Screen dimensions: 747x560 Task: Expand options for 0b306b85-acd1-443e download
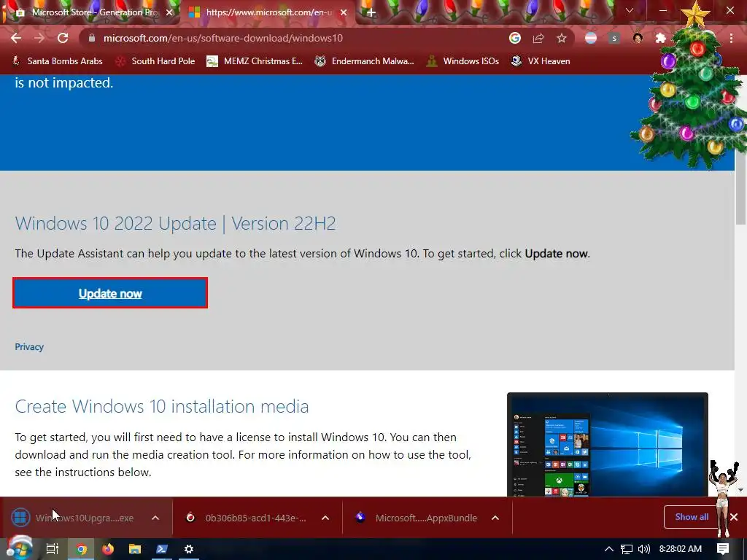325,518
